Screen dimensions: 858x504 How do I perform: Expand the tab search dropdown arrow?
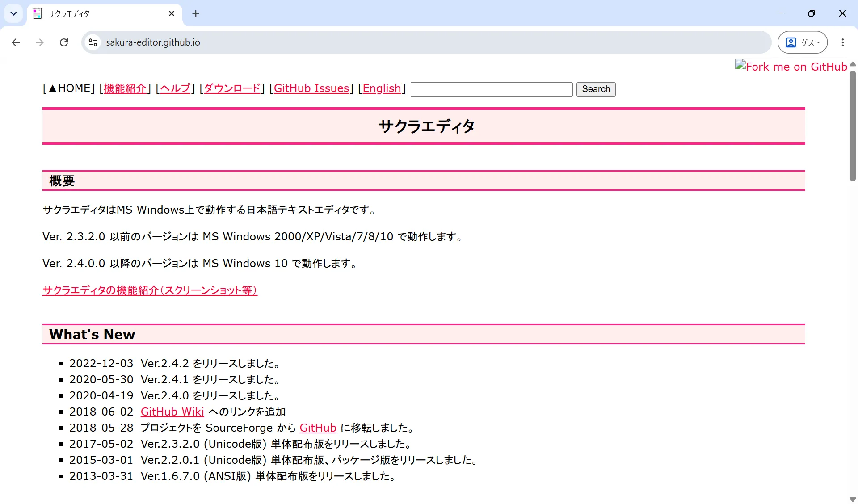coord(14,13)
